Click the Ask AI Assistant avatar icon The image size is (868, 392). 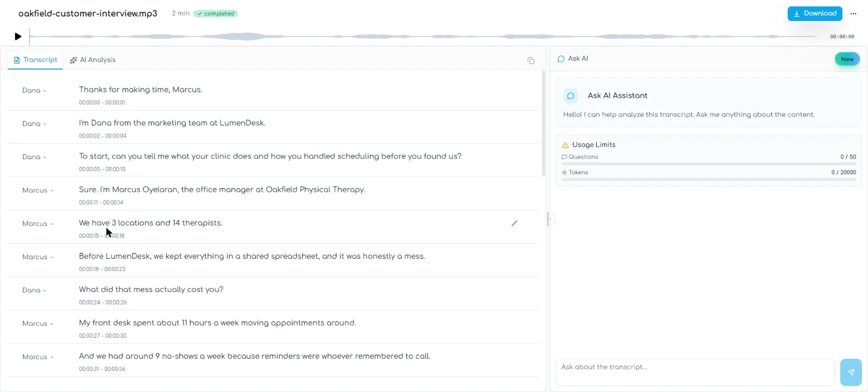point(571,96)
